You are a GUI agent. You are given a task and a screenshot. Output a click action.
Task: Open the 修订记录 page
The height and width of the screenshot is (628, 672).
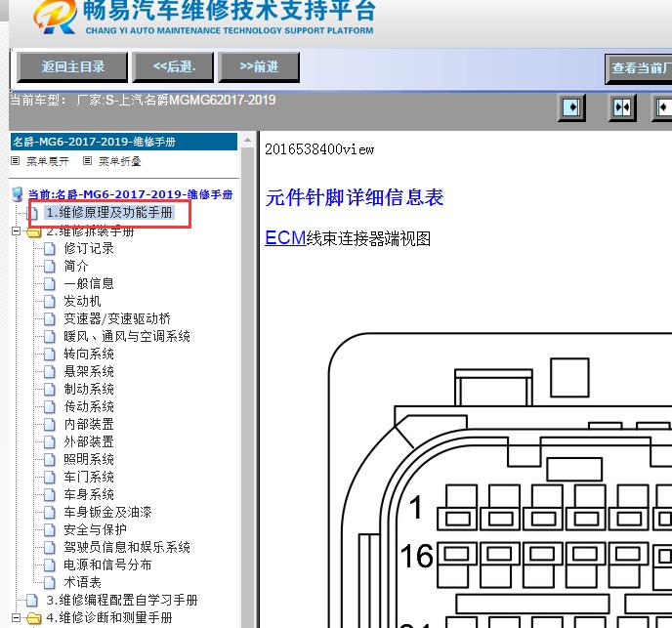pos(89,248)
